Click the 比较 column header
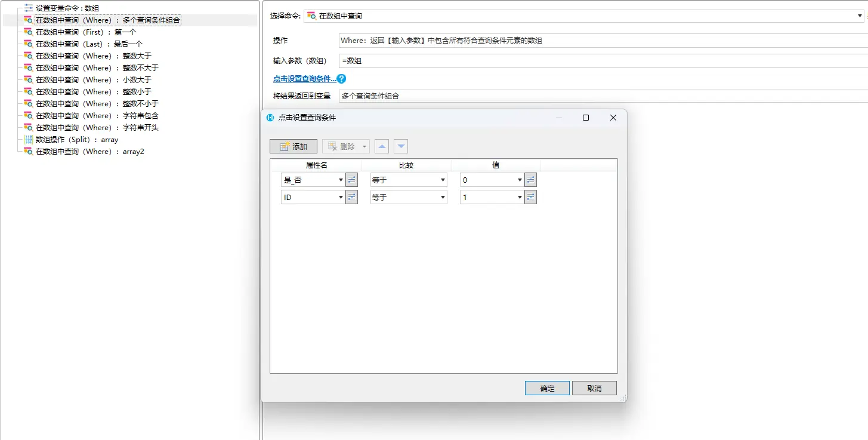This screenshot has height=440, width=868. tap(406, 165)
